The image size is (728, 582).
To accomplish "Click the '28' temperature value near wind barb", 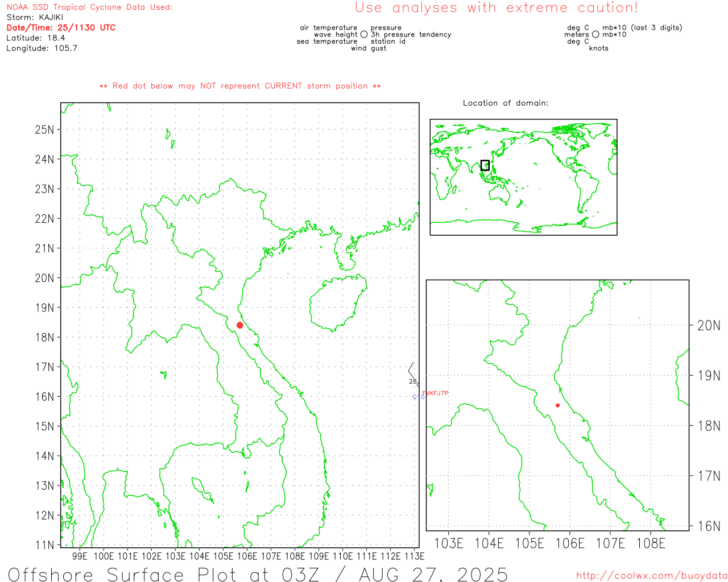I will (413, 381).
